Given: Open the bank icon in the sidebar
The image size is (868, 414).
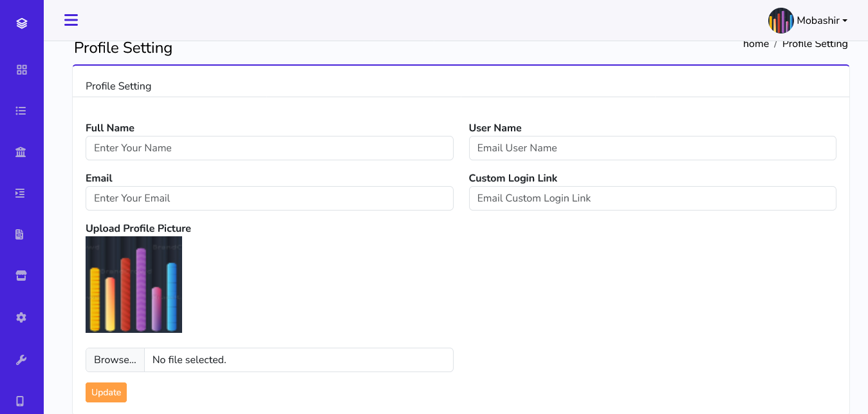Looking at the screenshot, I should [x=21, y=152].
